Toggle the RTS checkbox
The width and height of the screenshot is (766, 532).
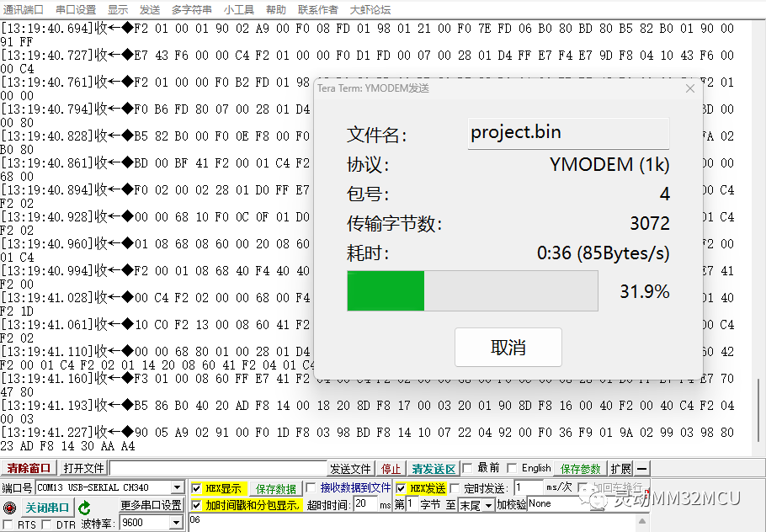(x=7, y=523)
